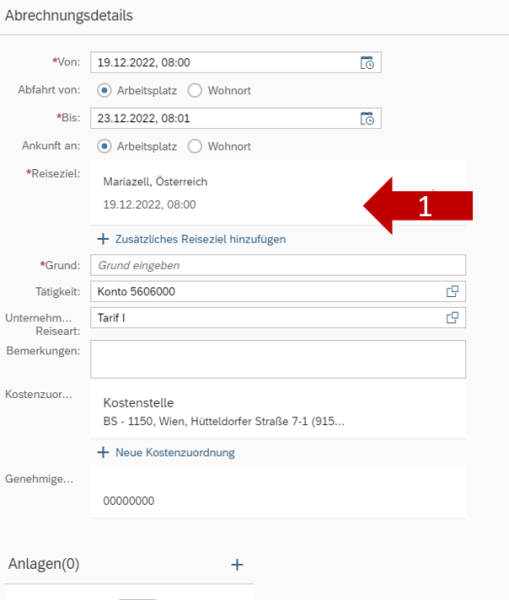Click Zusätzliches Reiseziel hinzufügen link
The width and height of the screenshot is (509, 600).
coord(192,239)
